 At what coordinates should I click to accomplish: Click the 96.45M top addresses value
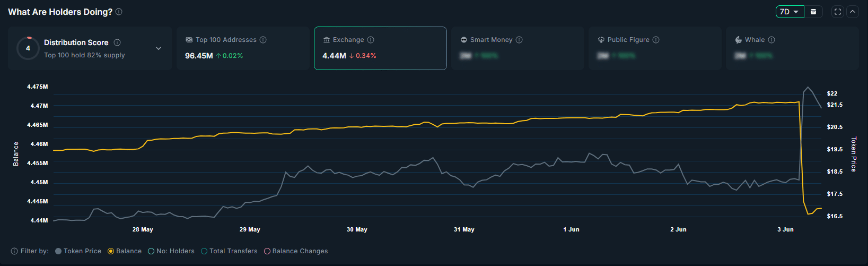[199, 56]
